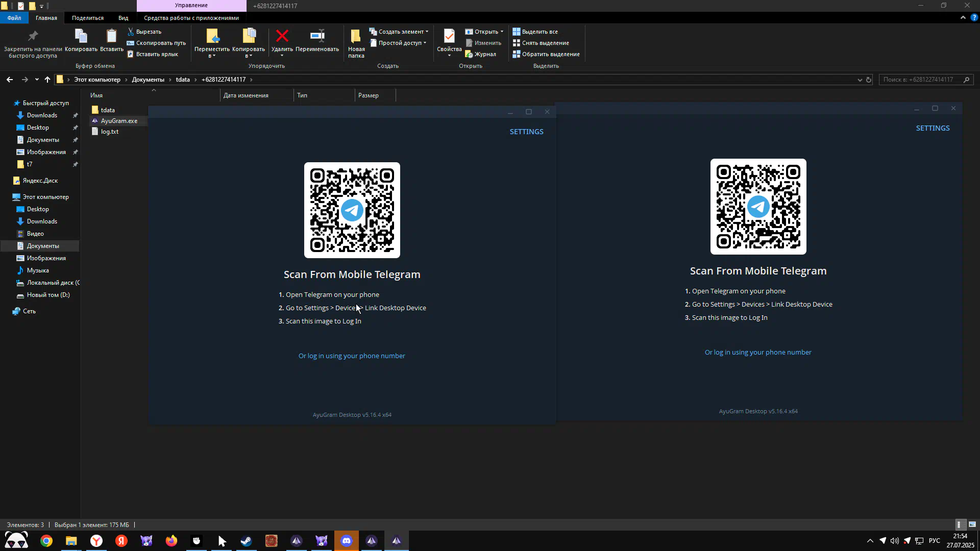This screenshot has height=551, width=980.
Task: Go up one folder level arrow
Action: point(47,80)
